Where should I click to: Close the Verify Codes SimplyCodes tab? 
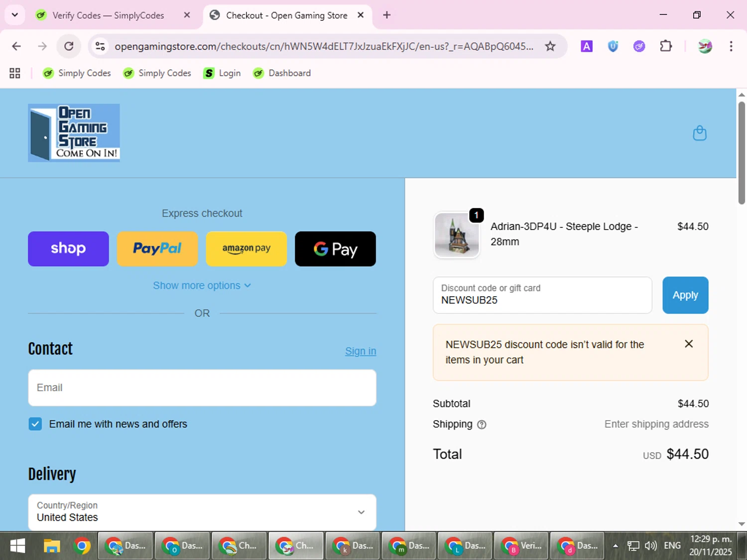[x=187, y=15]
